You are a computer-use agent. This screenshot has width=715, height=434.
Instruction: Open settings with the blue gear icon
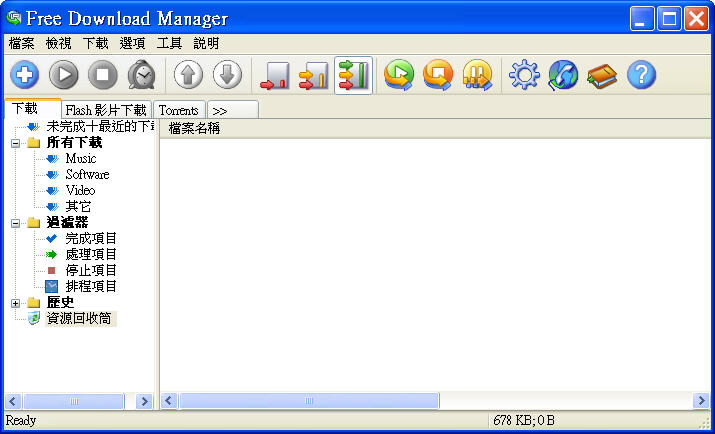tap(524, 75)
